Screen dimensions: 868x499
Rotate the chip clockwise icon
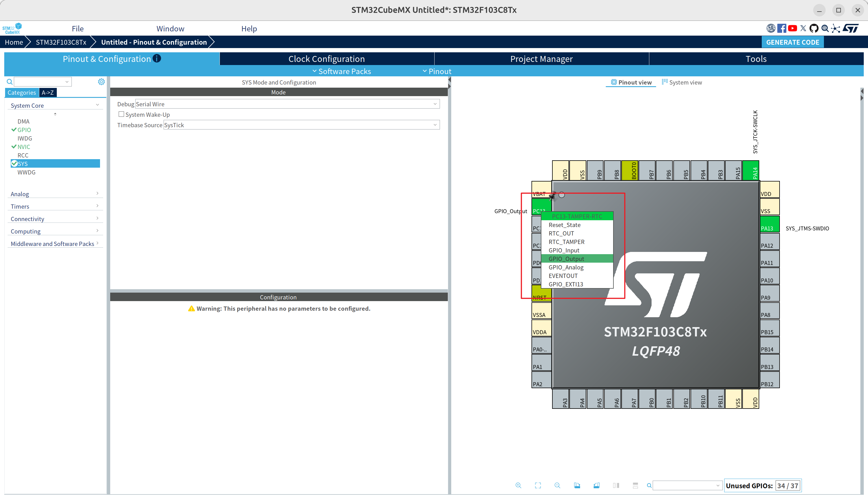coord(577,485)
